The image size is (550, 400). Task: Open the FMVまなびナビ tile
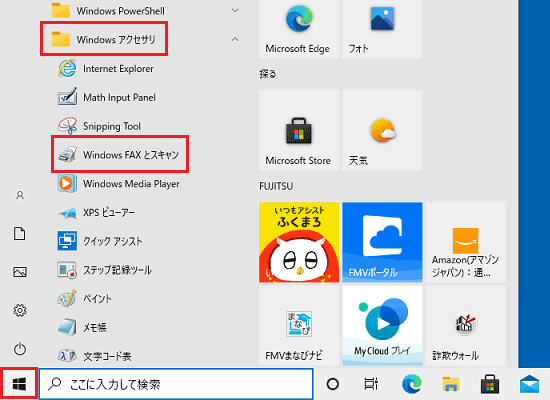(x=299, y=326)
